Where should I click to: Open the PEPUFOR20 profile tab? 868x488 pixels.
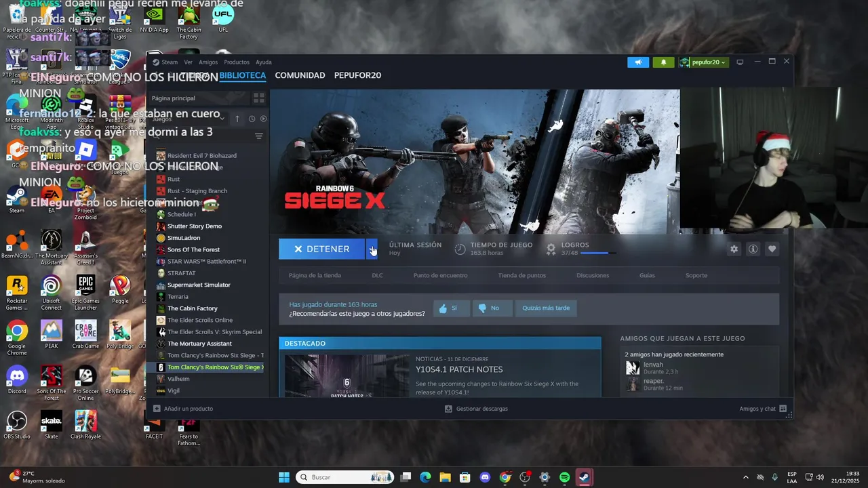(x=357, y=75)
